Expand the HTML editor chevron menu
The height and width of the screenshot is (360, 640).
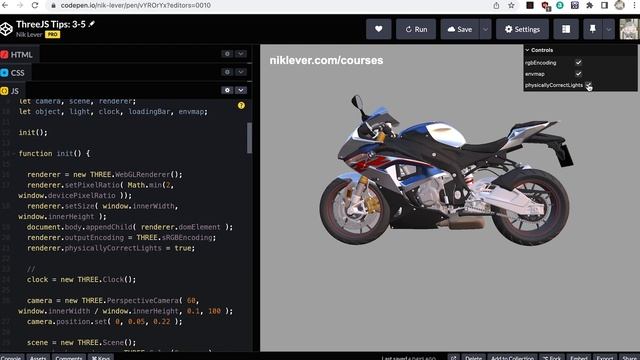[241, 53]
